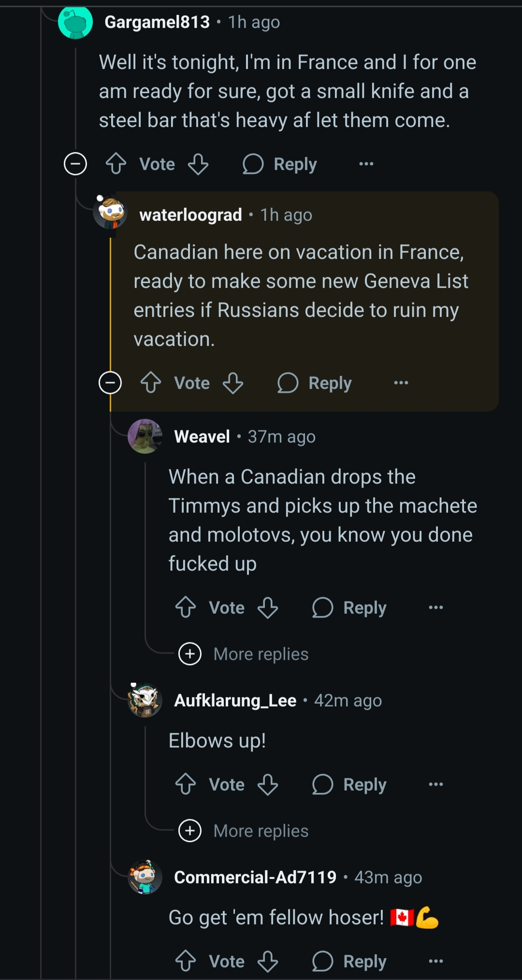The image size is (522, 980).
Task: Downvote Commercial-Ad7119's comment
Action: [268, 961]
